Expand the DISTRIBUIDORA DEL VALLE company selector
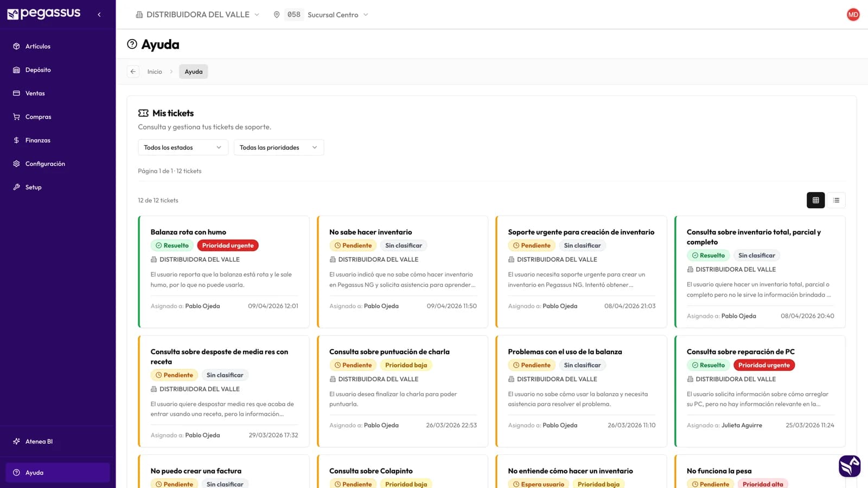 197,15
